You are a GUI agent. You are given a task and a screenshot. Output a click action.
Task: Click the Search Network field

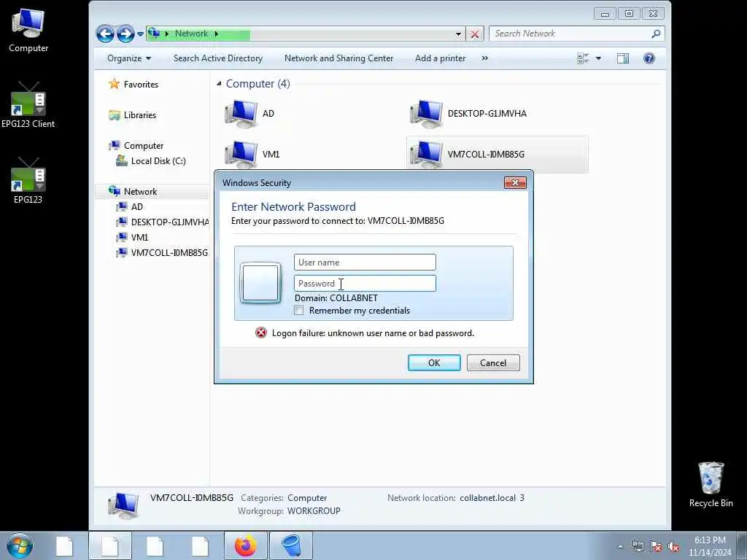569,34
